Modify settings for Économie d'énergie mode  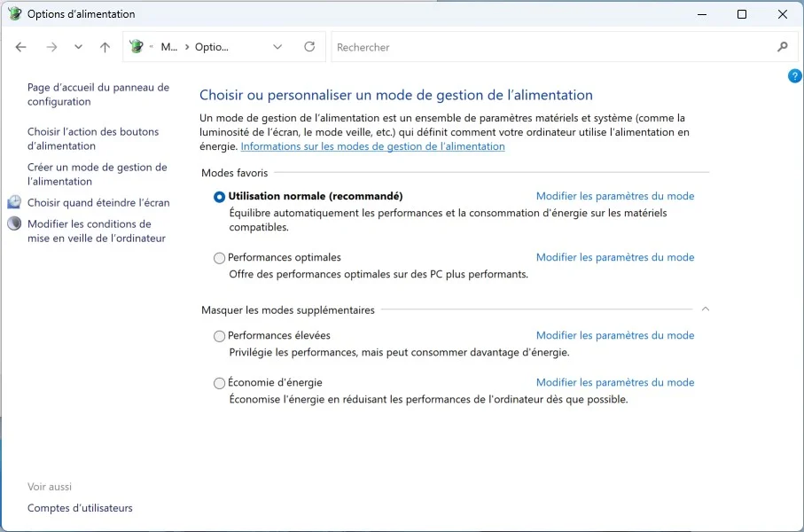click(x=615, y=382)
